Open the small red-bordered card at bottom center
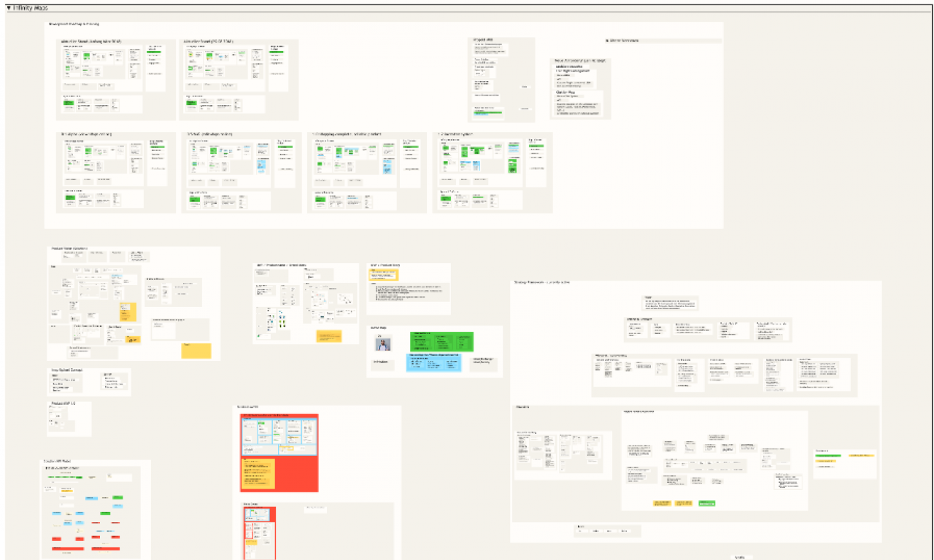Screen dimensions: 934x560 pyautogui.click(x=260, y=532)
